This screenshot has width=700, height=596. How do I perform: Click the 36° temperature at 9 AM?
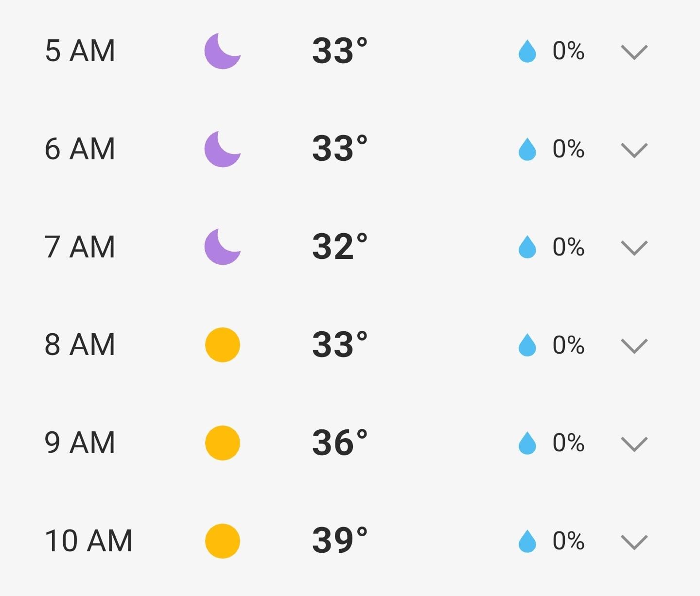coord(339,443)
